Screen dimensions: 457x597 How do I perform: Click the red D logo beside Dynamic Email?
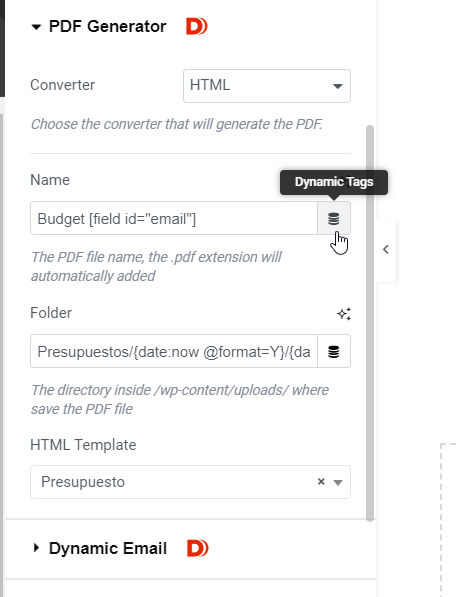pos(197,548)
